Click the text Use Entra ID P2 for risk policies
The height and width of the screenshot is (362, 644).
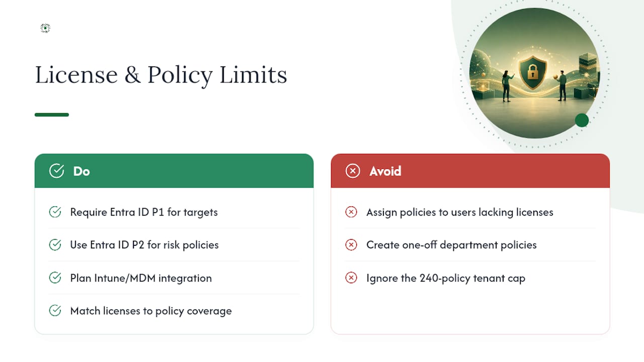(x=144, y=245)
